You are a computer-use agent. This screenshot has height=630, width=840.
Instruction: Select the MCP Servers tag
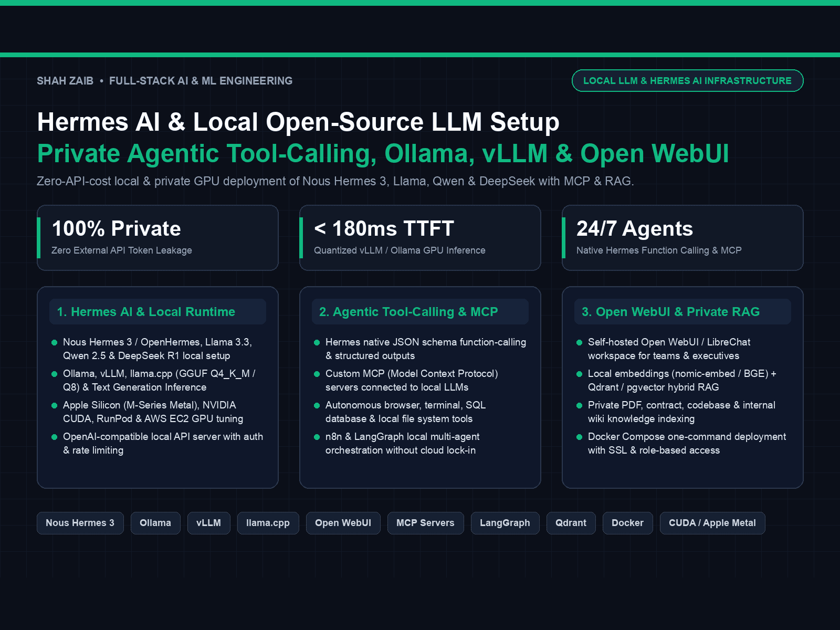(425, 523)
